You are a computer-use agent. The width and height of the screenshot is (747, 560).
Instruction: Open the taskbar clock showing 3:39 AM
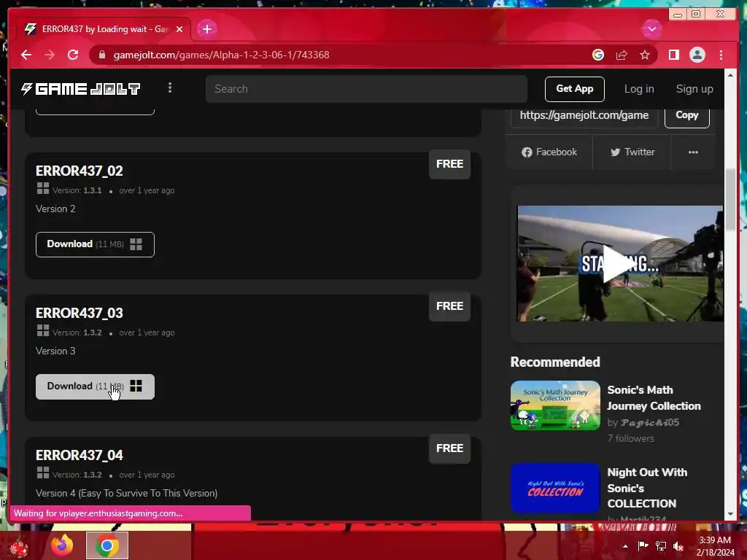click(x=715, y=546)
